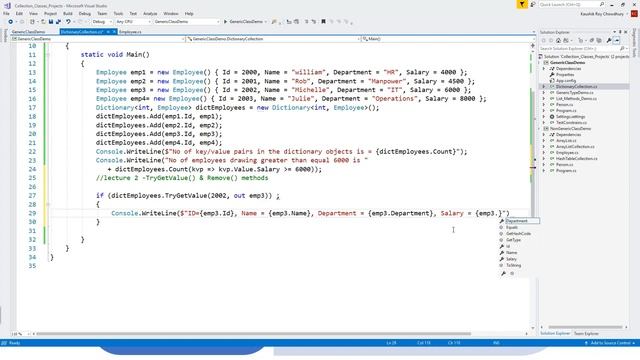Screen dimensions: 640x360
Task: Click the user account avatar icon
Action: (x=634, y=13)
